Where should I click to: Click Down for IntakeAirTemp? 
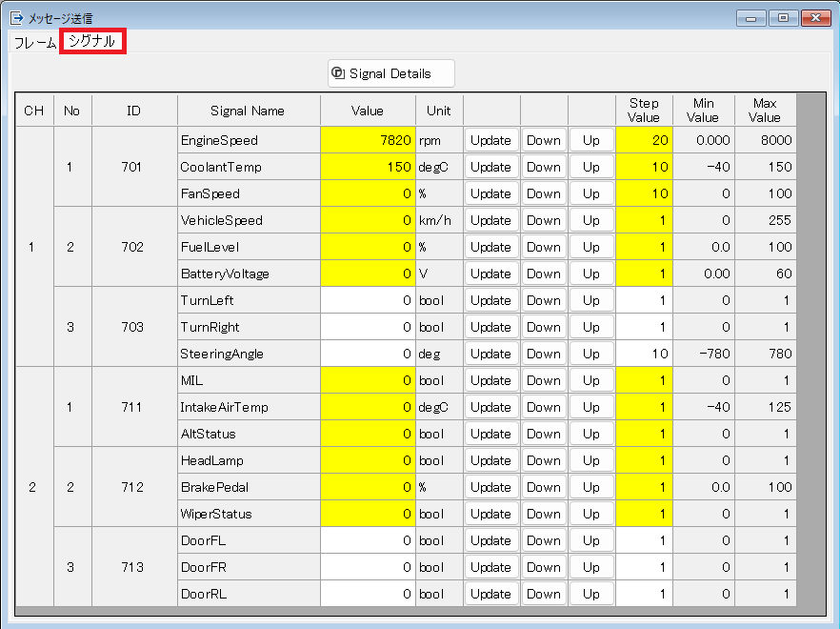pyautogui.click(x=544, y=407)
